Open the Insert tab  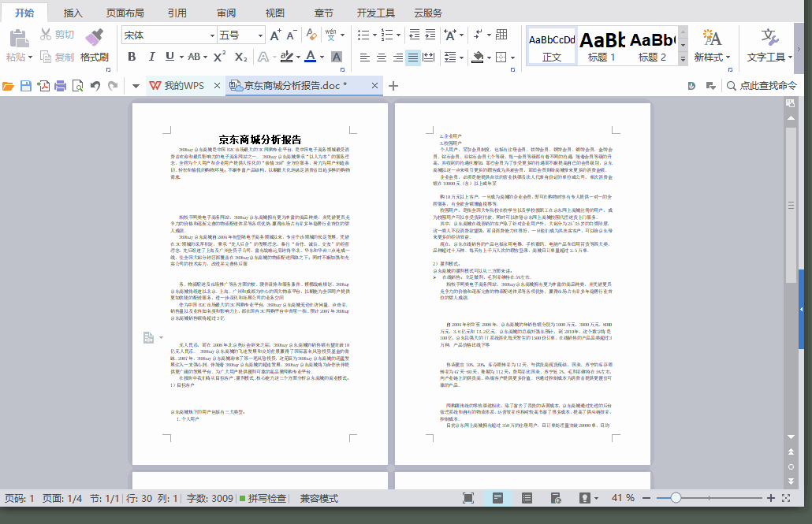pyautogui.click(x=73, y=13)
